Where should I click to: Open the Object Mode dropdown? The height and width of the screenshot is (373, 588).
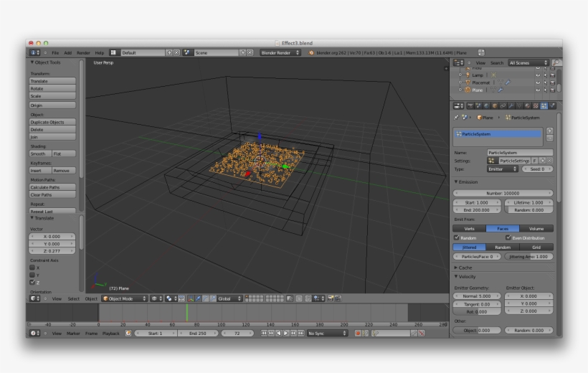point(125,298)
